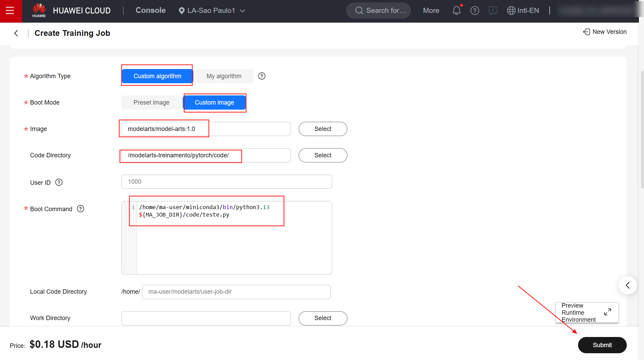
Task: Go back using the arrow beside Create Training Job
Action: coord(16,33)
